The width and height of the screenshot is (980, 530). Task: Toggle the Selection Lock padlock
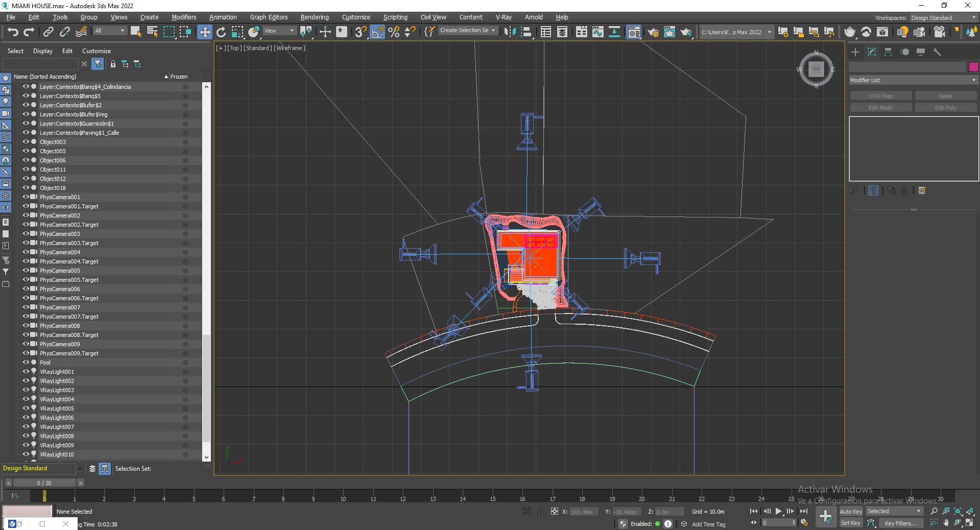click(x=541, y=511)
